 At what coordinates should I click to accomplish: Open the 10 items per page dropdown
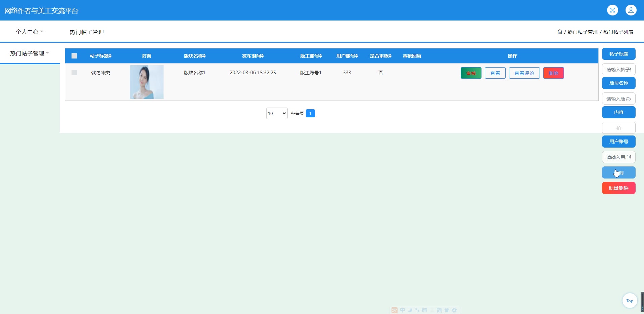coord(277,113)
